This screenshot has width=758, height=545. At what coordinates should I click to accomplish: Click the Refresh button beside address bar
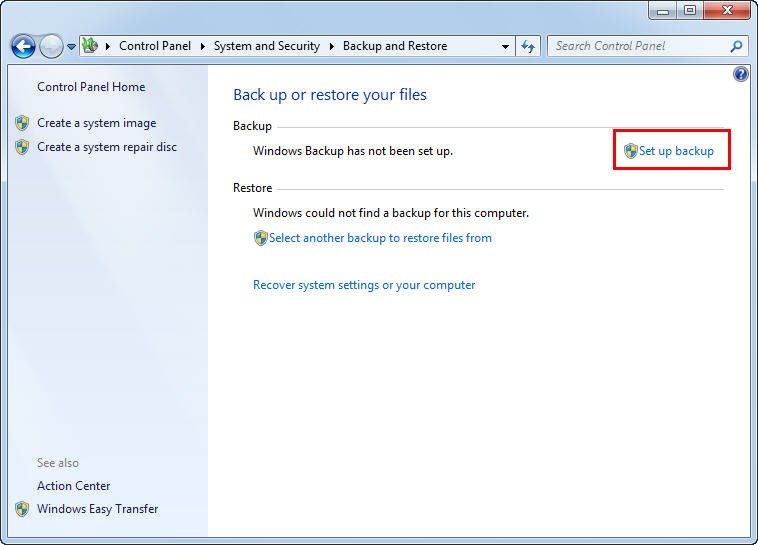[x=528, y=46]
